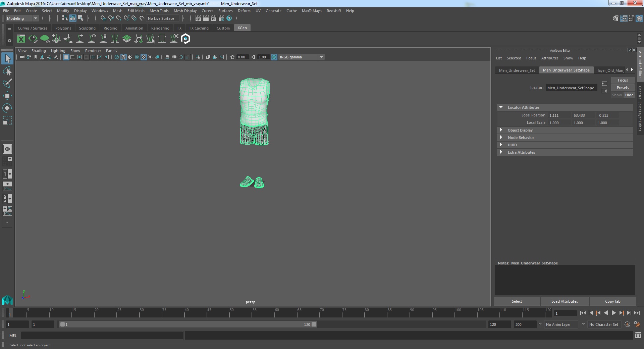Toggle the color management ON button
The image size is (644, 349).
click(x=274, y=57)
